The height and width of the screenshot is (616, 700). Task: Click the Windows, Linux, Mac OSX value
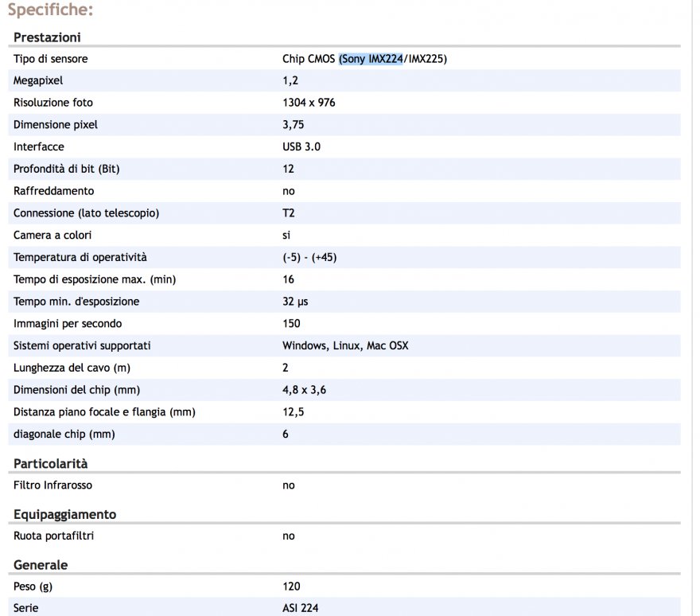click(345, 345)
